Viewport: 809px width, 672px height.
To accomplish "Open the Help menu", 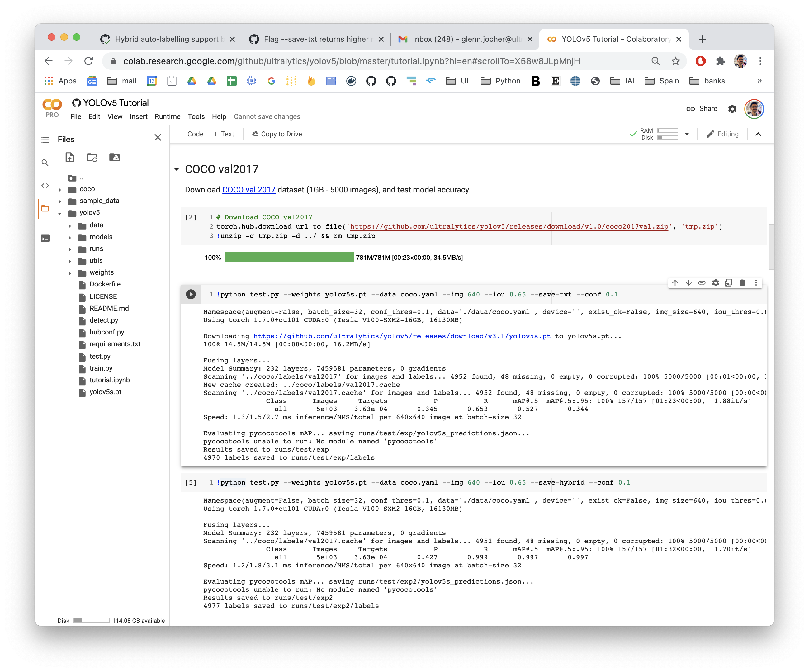I will (x=219, y=117).
